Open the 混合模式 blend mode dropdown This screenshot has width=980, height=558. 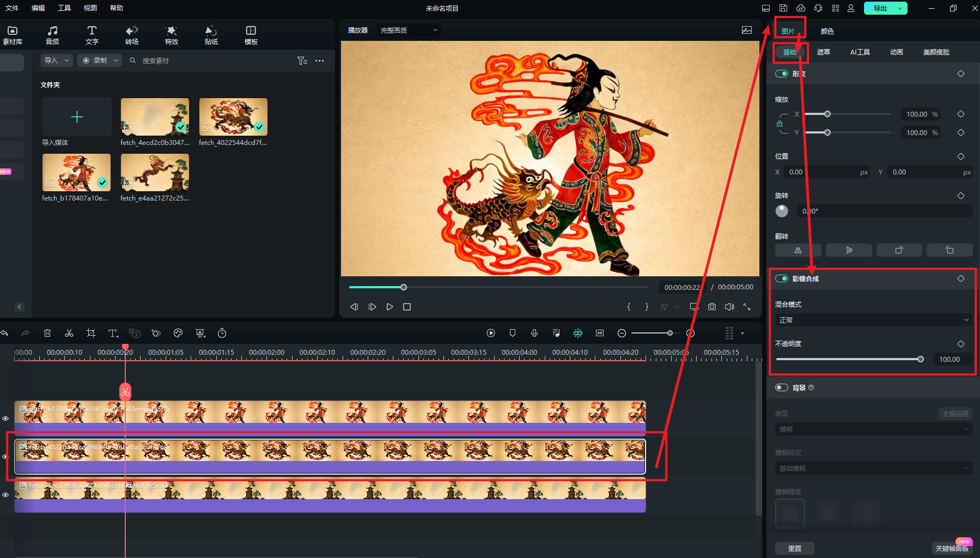[872, 320]
